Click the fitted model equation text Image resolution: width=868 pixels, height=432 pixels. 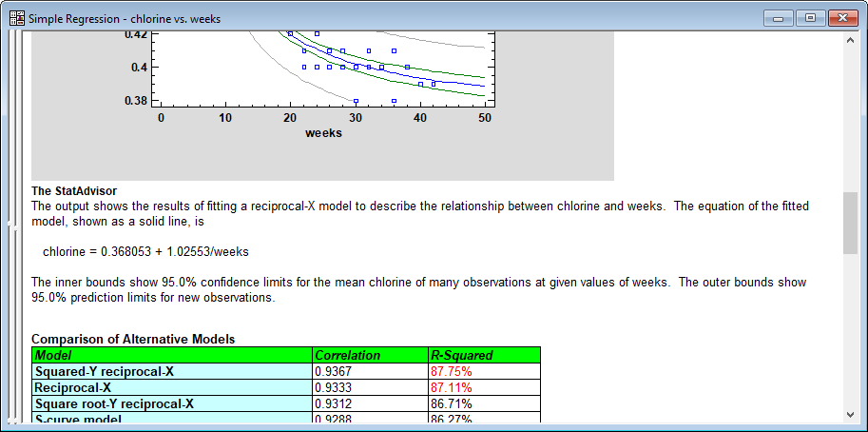point(146,251)
